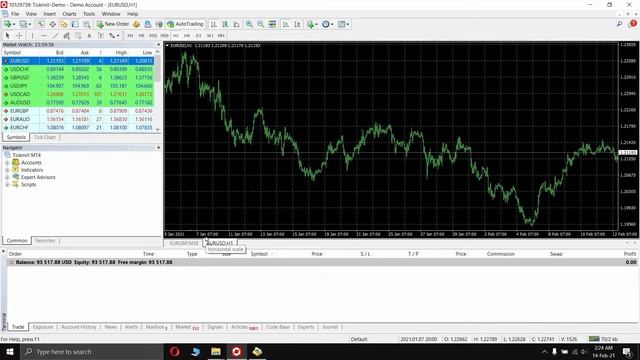The height and width of the screenshot is (360, 640).
Task: Open the Strategy Tester toolbar icon
Action: [87, 24]
